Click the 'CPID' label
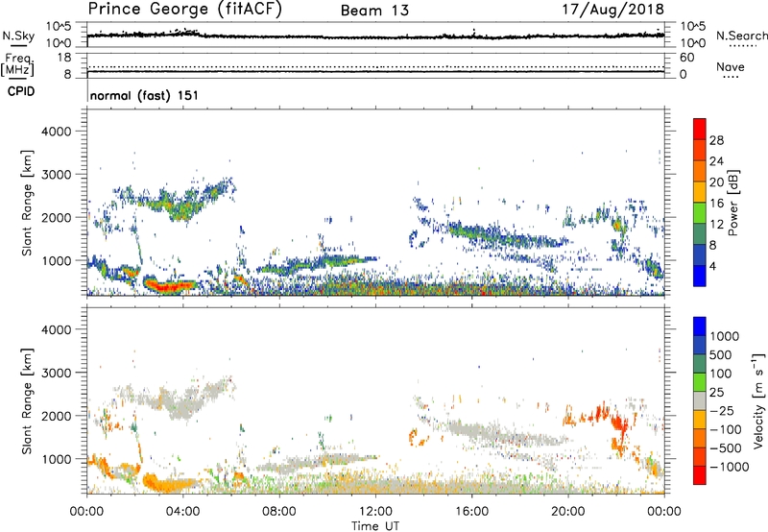 pos(21,91)
